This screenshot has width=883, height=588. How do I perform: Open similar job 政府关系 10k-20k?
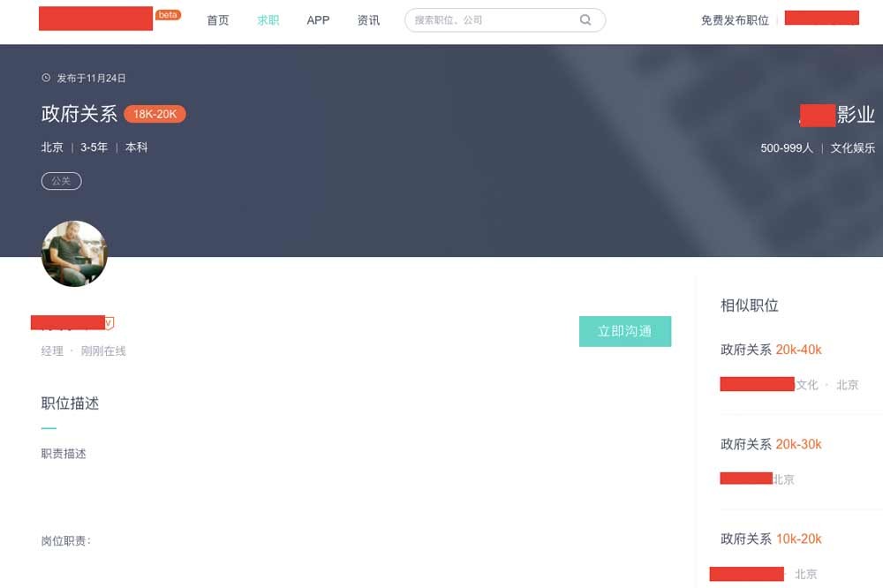[x=771, y=539]
